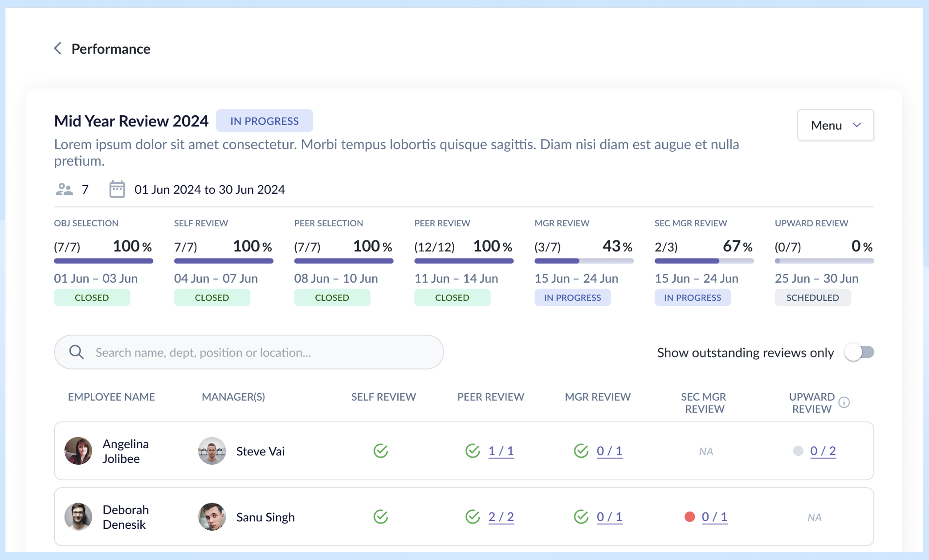Open Deborah's 0 / 1 sec mgr review link

pos(714,516)
